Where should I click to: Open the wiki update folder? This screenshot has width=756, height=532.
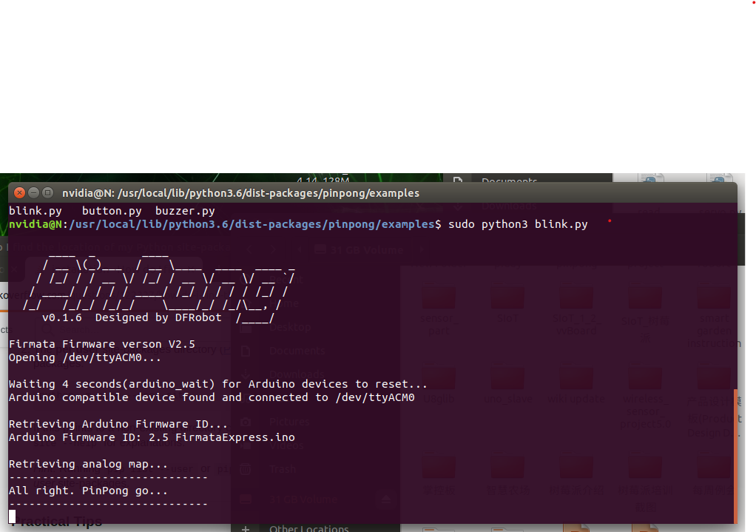pos(576,385)
